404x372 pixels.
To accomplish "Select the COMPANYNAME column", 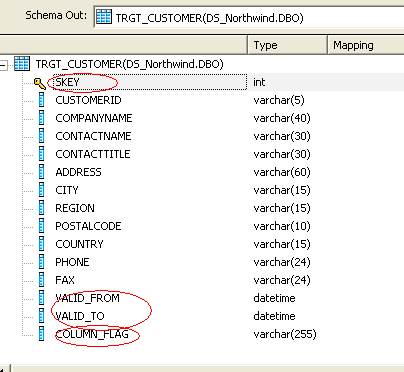I will coord(94,118).
